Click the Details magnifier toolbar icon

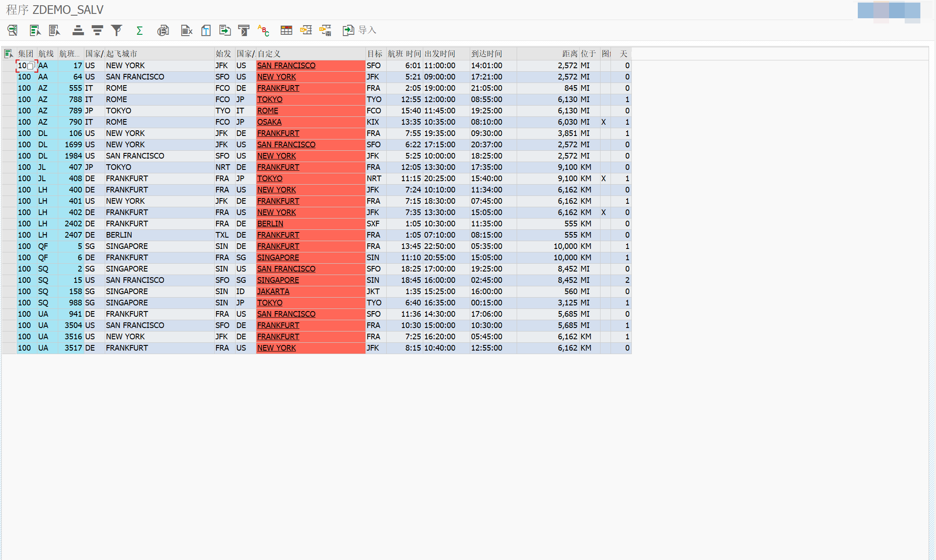[x=12, y=30]
